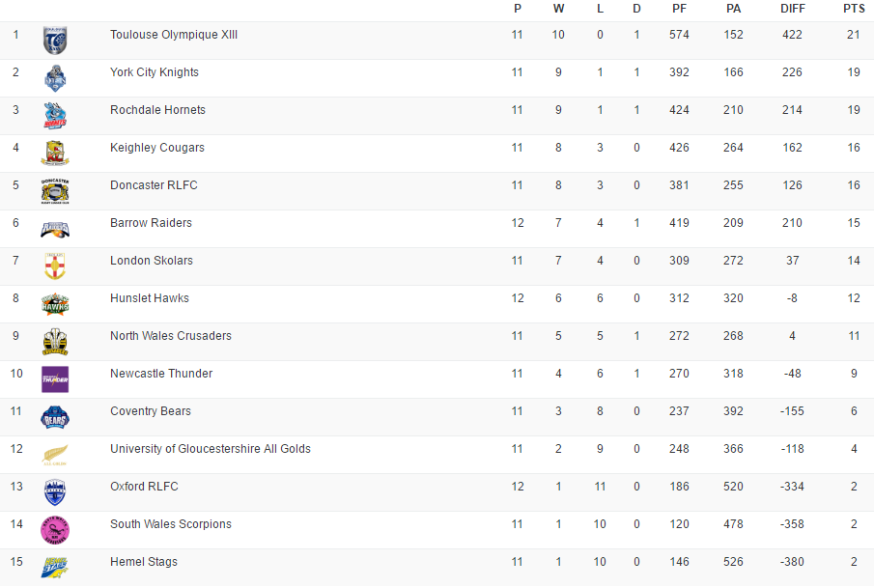The image size is (874, 588).
Task: Click the Newcastle Thunder purple logo
Action: 55,379
